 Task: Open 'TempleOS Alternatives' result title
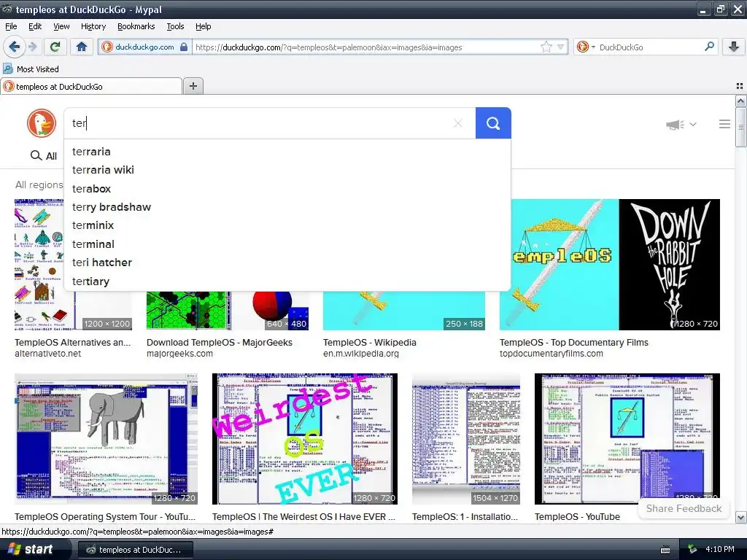(x=72, y=343)
